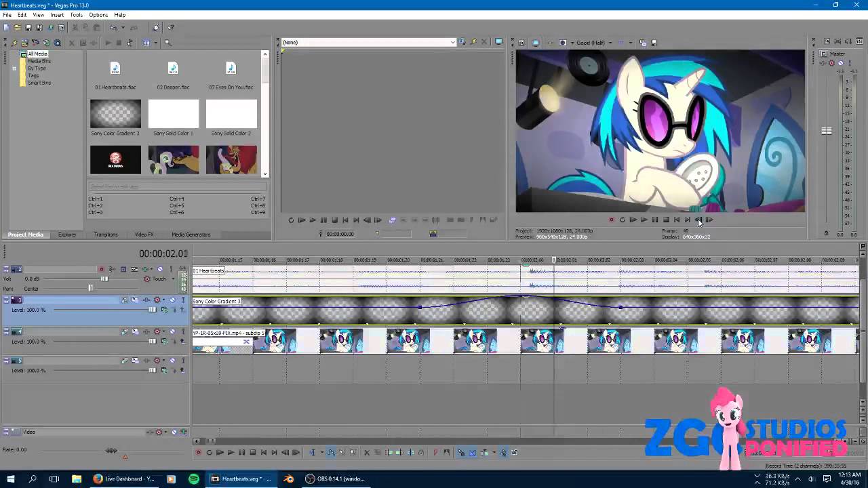The image size is (868, 488).
Task: Switch to the Media Generators tab
Action: point(191,235)
